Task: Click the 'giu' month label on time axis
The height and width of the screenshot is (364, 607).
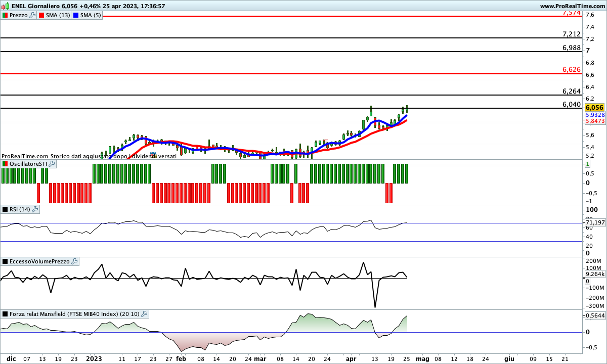Action: pos(509,358)
